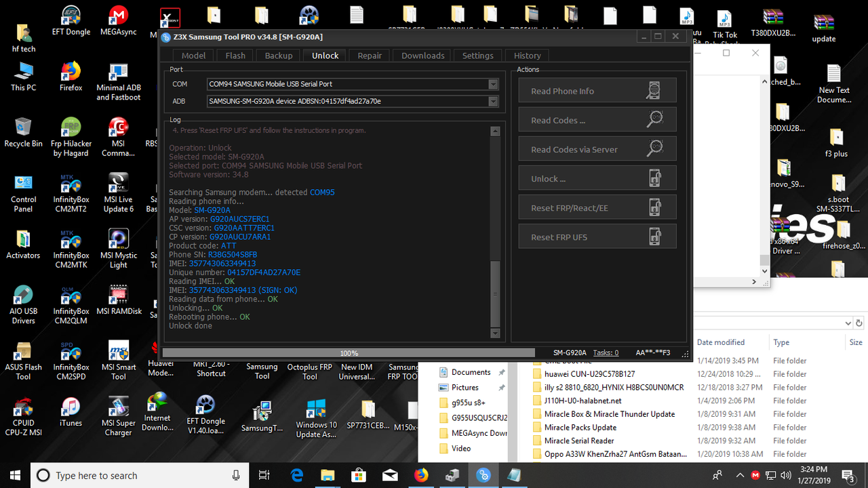Viewport: 868px width, 488px height.
Task: Open Microsoft Edge from the taskbar
Action: 297,475
